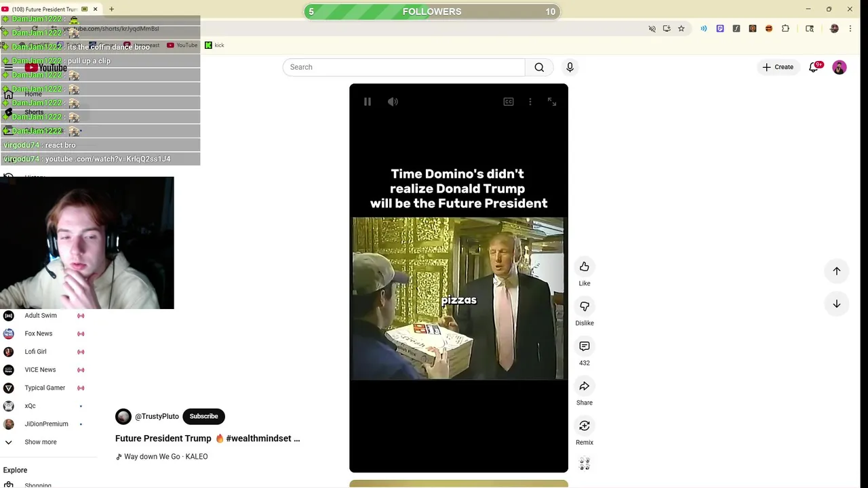The image size is (868, 488).
Task: Open Lofi Girl subscription
Action: click(x=35, y=352)
